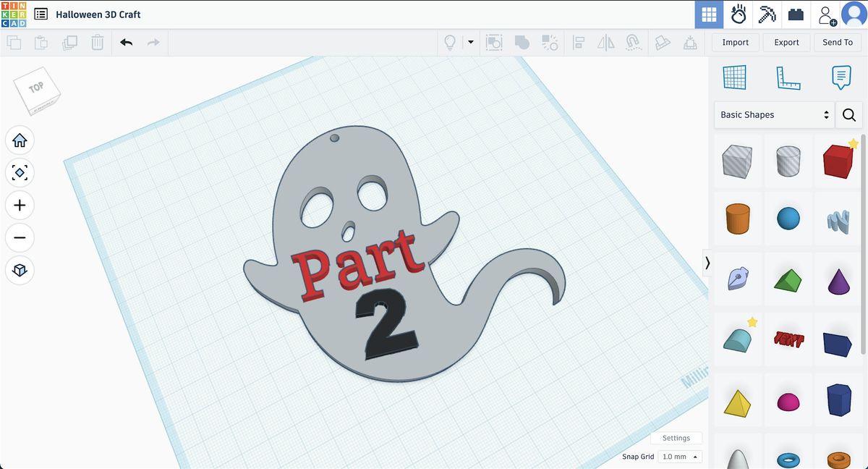Collapse the shapes panel with chevron

pos(707,263)
